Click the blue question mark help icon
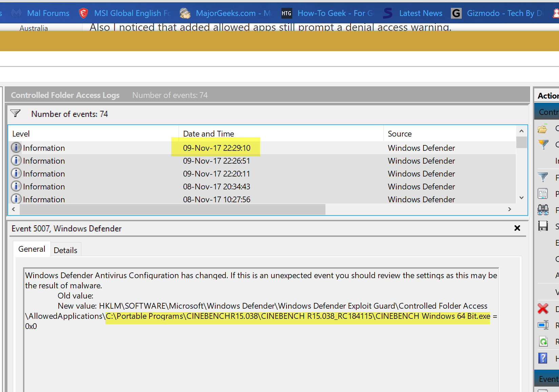Screen dimensions: 559x392 tap(543, 358)
